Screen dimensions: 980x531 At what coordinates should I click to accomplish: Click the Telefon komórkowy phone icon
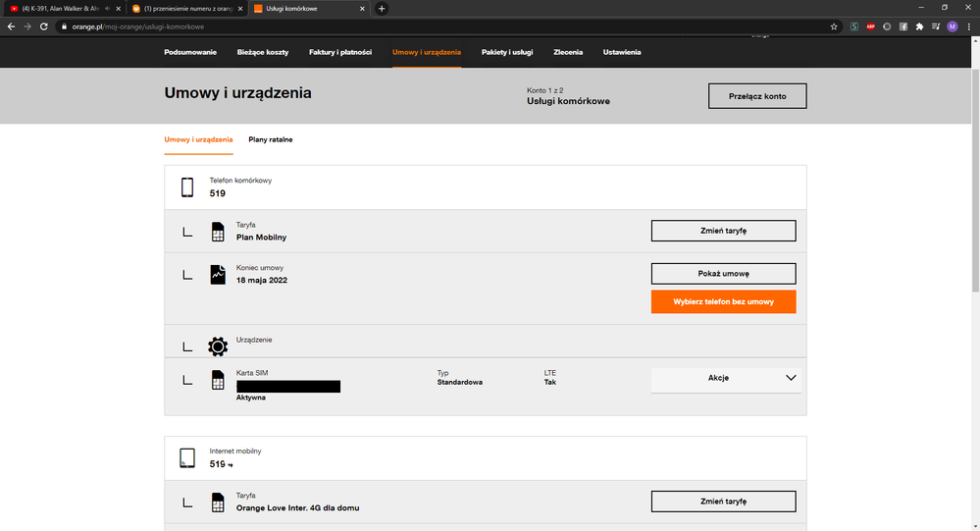click(187, 187)
